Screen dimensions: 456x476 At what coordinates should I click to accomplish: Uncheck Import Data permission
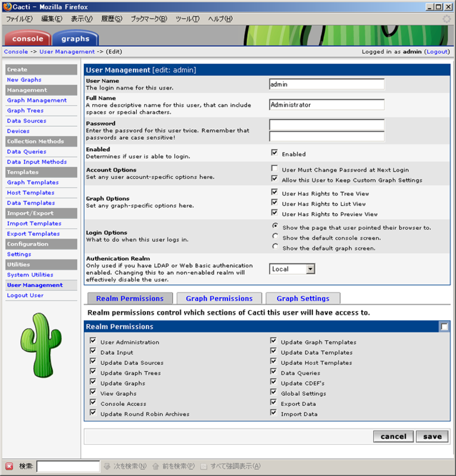click(x=273, y=412)
